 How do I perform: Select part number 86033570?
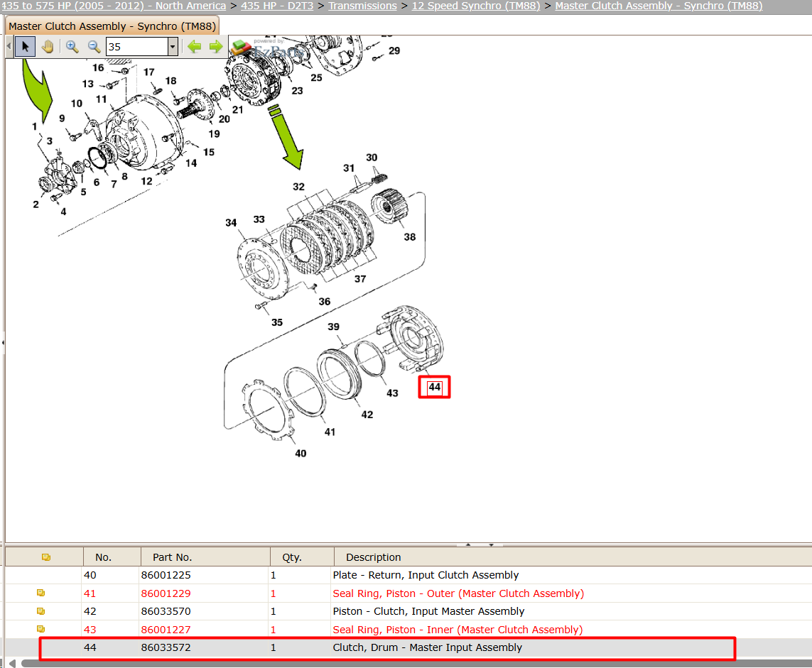[x=166, y=611]
